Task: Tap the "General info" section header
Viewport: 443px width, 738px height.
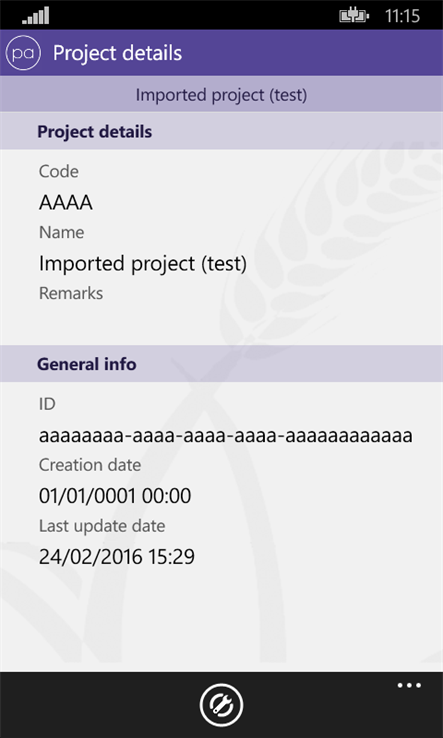Action: [221, 364]
